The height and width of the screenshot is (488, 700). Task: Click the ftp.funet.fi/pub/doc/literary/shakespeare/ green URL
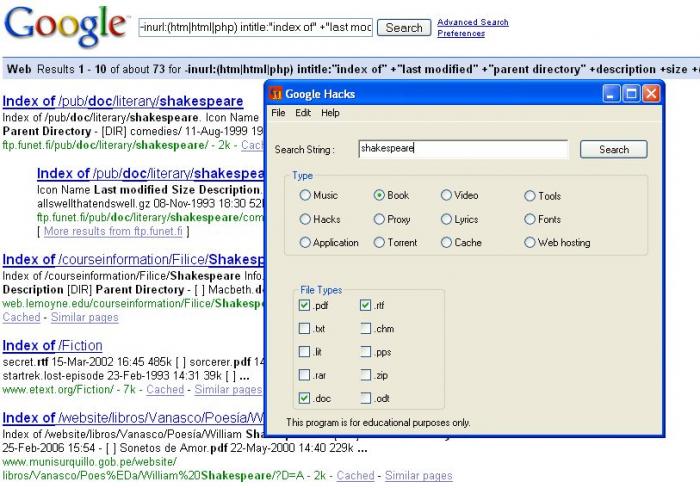click(105, 146)
